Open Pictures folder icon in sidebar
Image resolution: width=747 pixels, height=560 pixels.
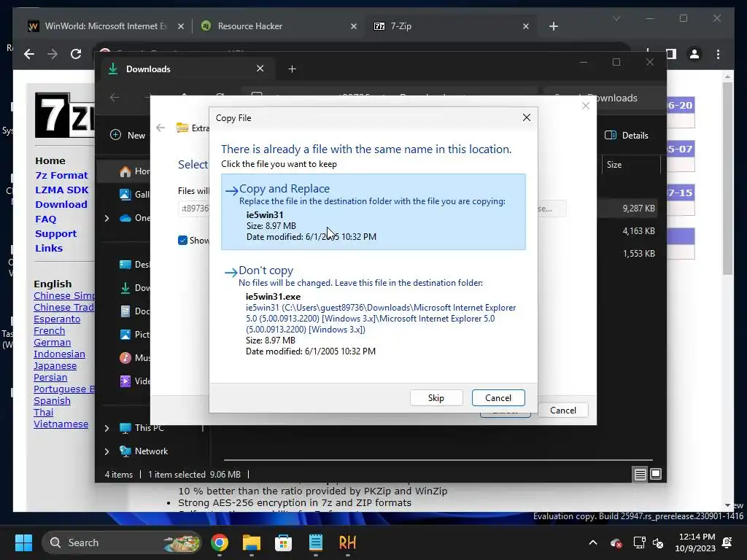(125, 334)
